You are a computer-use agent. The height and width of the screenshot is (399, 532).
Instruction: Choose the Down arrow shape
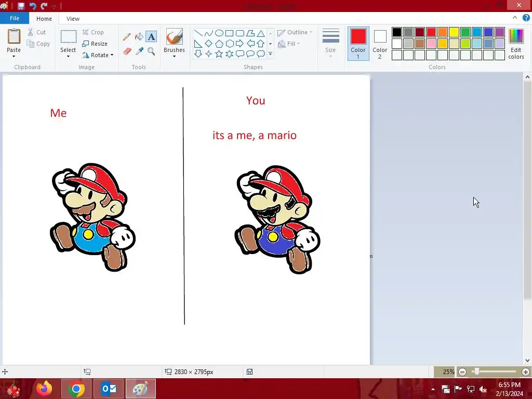[198, 54]
